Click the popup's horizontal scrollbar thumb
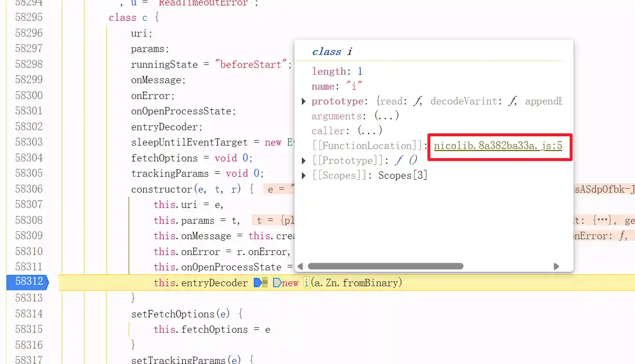Screen dimensions: 635x364 (385, 266)
